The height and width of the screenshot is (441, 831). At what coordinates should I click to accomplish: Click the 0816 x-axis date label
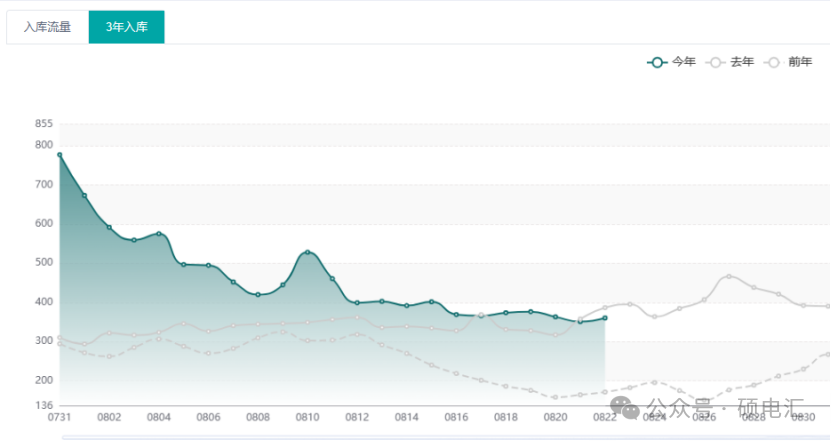(456, 417)
